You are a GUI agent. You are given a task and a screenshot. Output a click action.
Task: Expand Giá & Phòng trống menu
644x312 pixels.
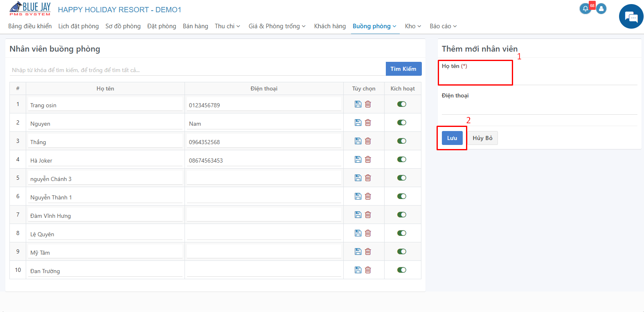(x=277, y=26)
